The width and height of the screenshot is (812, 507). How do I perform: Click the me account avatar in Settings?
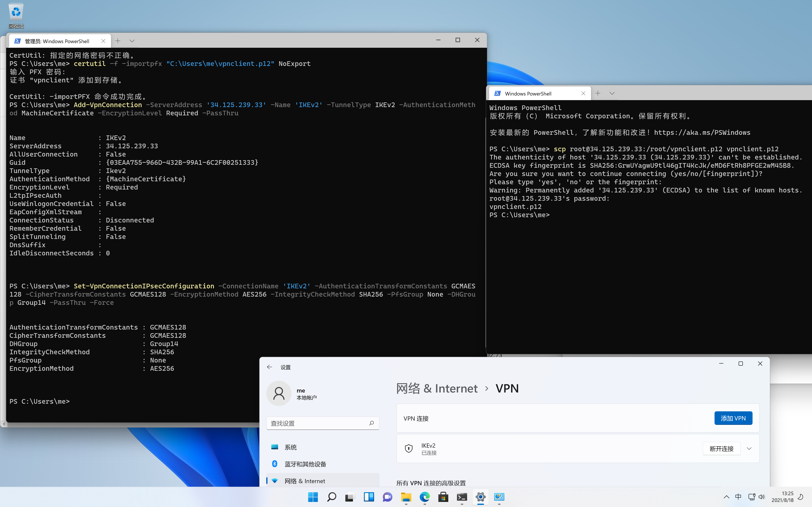click(x=278, y=393)
